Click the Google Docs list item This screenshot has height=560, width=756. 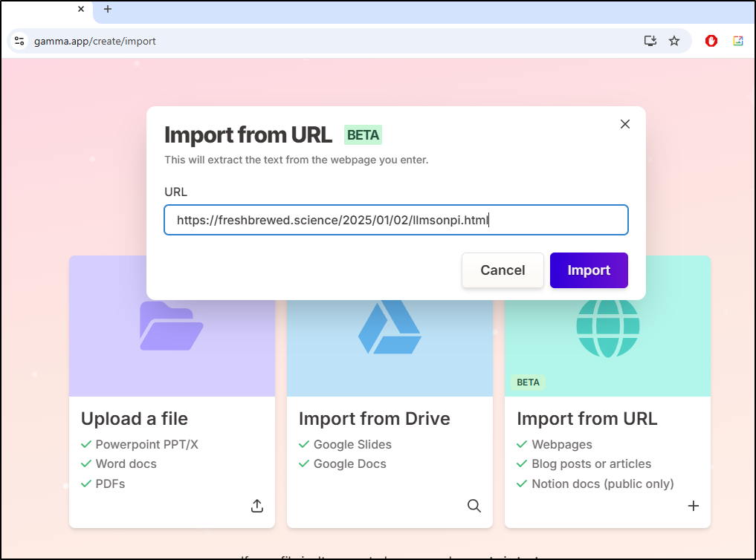click(349, 463)
